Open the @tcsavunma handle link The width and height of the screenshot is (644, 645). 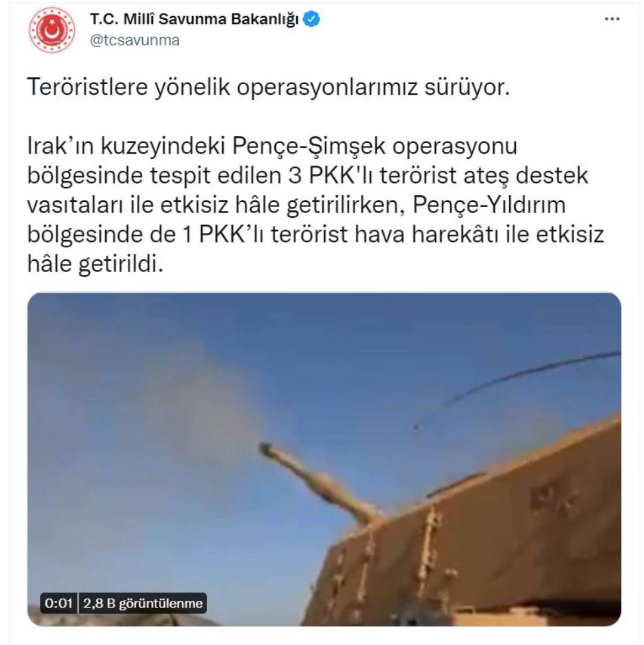135,41
